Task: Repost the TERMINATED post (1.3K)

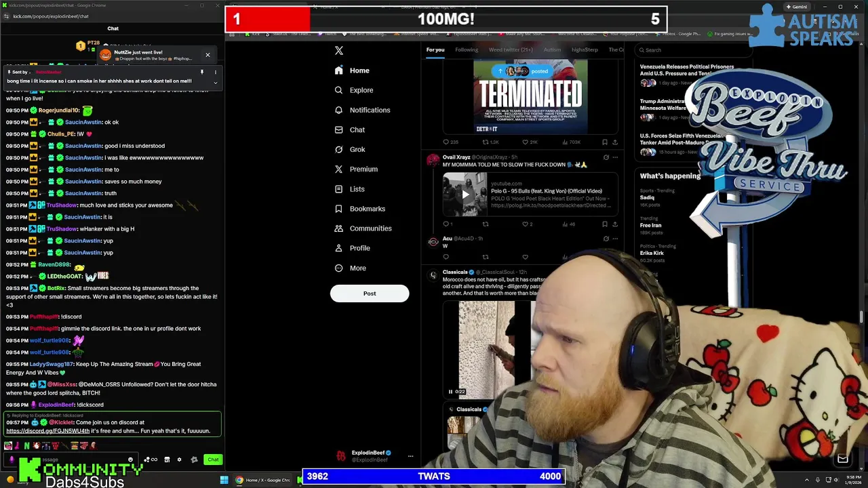Action: pos(490,142)
